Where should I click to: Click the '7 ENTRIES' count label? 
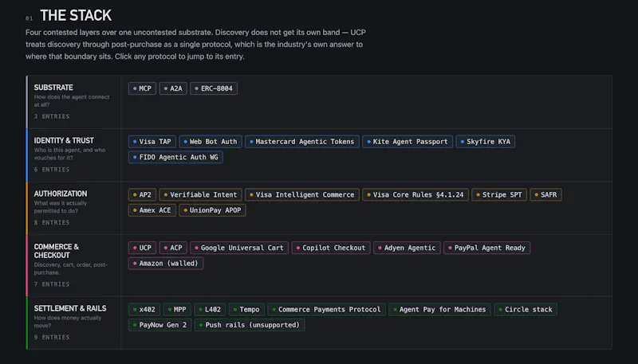[52, 284]
